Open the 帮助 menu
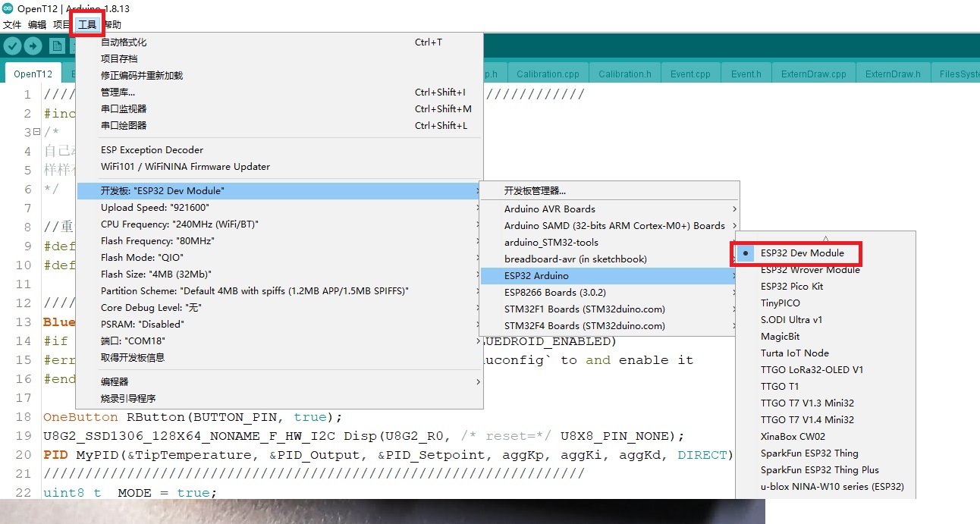 112,24
